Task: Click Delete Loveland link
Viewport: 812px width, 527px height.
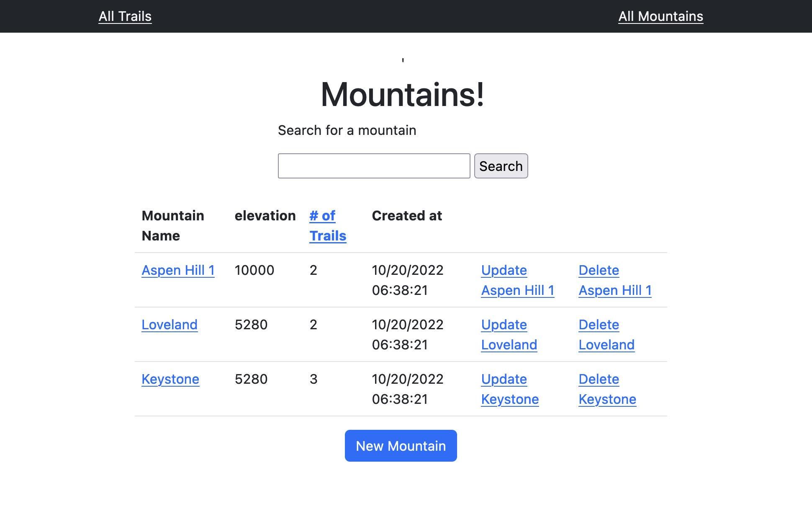Action: tap(606, 335)
